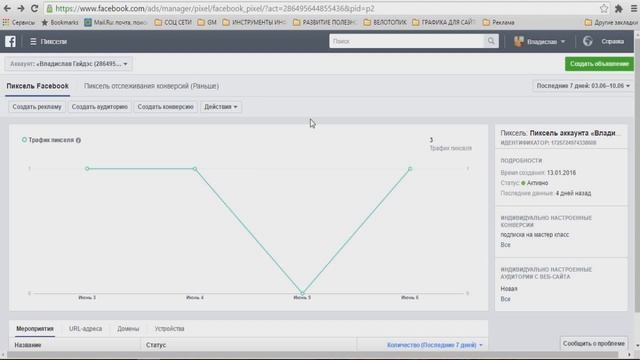Switch to URL-адреса tab
Image resolution: width=640 pixels, height=360 pixels.
click(85, 329)
